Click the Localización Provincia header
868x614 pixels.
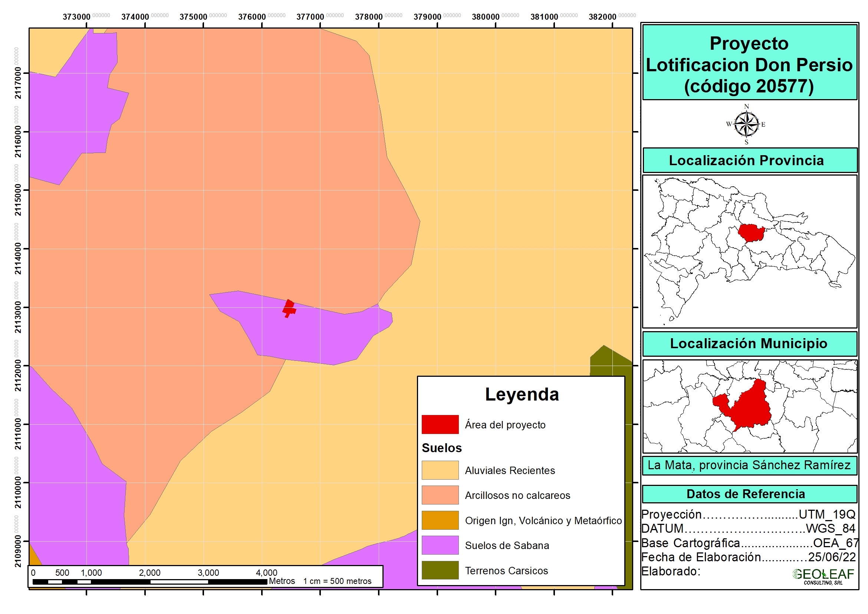(746, 160)
